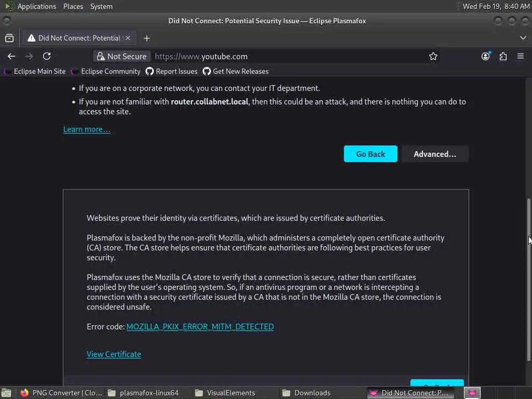Reload the current page
Image resolution: width=532 pixels, height=399 pixels.
[x=47, y=56]
